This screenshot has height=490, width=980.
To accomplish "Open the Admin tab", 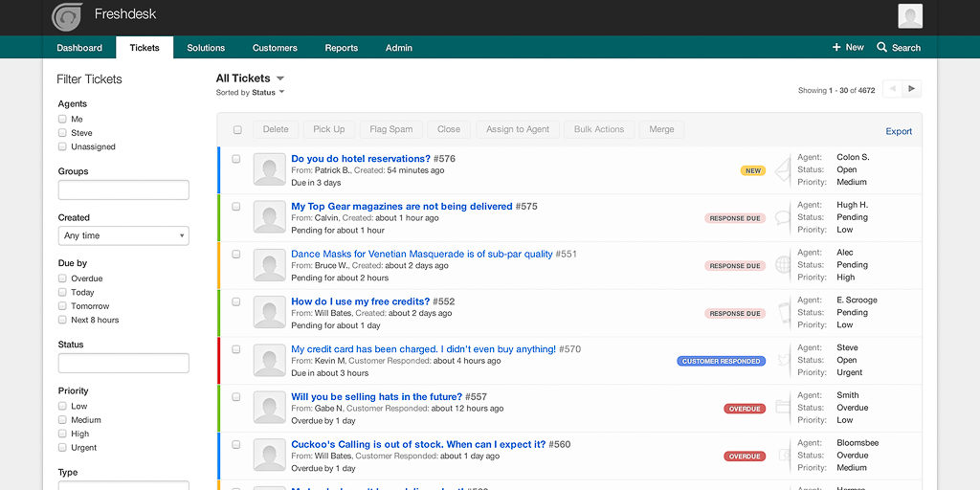I will click(399, 48).
